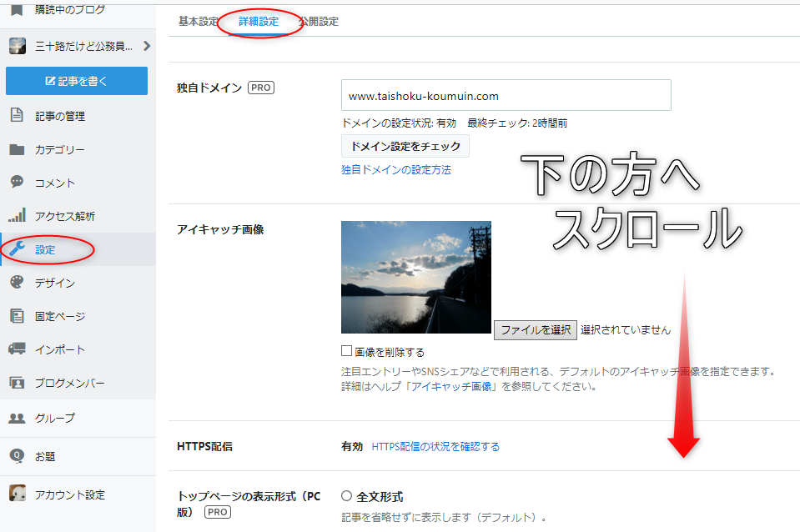800x532 pixels.
Task: Click the blog avatar thumbnail for 三十路だけど公務員
Action: click(18, 46)
